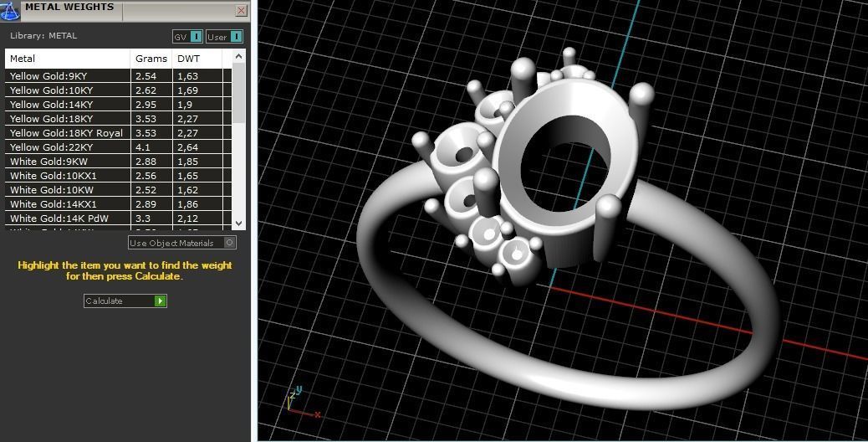The width and height of the screenshot is (868, 442).
Task: Select the White Gold:9KW row
Action: click(119, 162)
